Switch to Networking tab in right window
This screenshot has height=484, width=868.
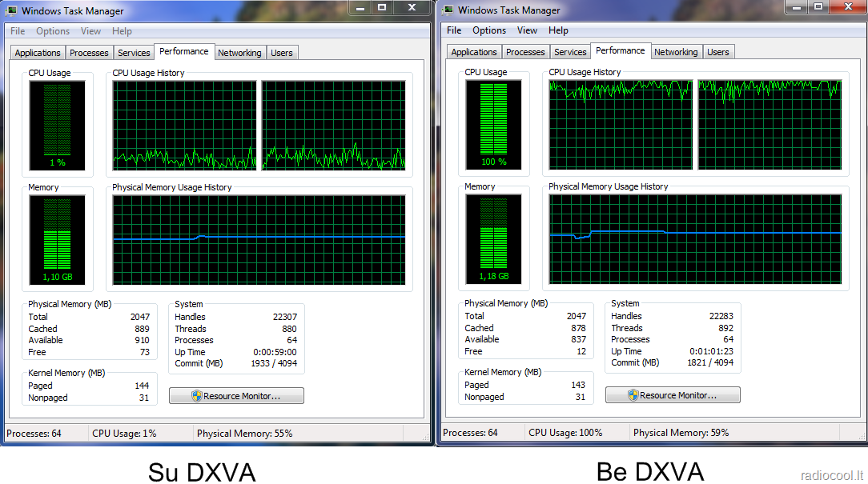tap(676, 52)
